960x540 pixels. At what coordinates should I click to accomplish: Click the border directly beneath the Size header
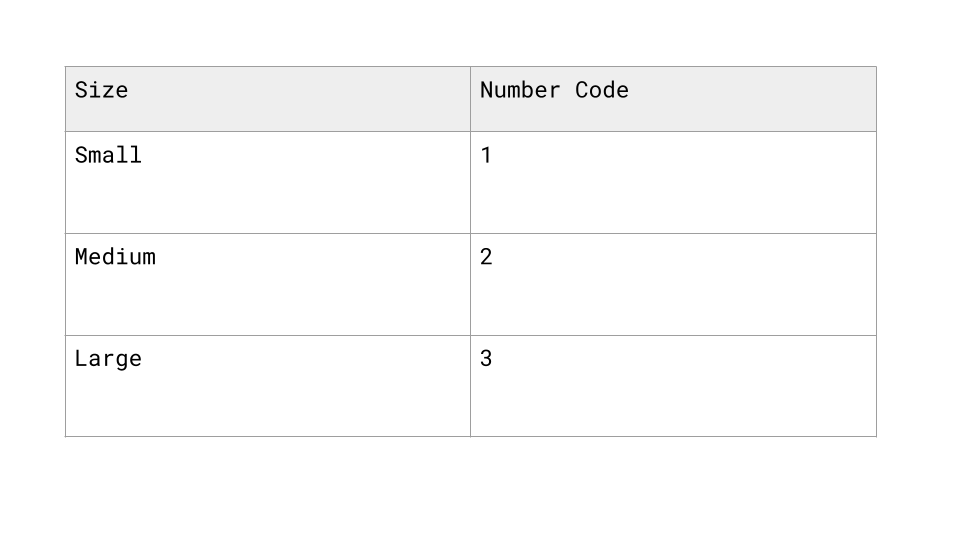pyautogui.click(x=267, y=131)
